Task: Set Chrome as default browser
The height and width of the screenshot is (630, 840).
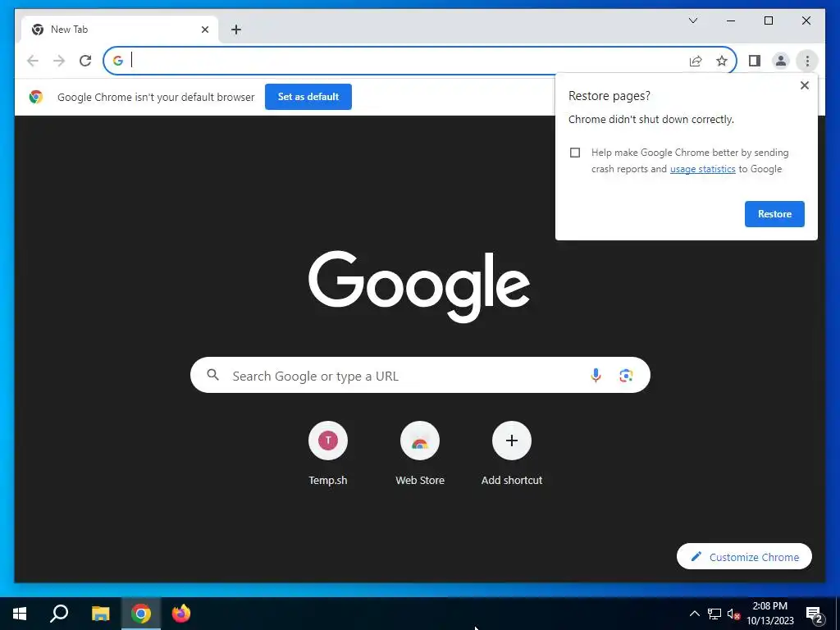Action: (x=308, y=97)
